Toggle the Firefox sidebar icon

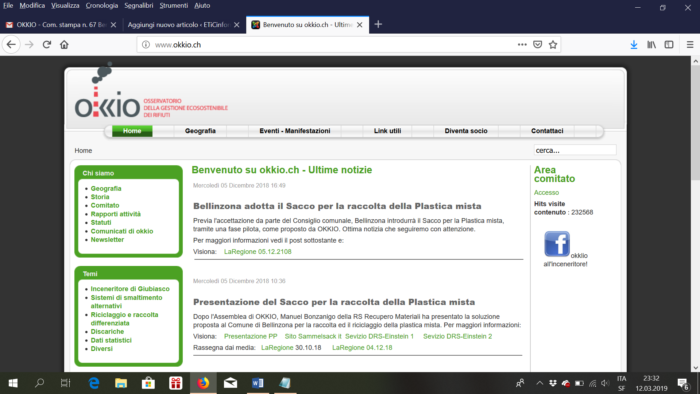pyautogui.click(x=669, y=45)
